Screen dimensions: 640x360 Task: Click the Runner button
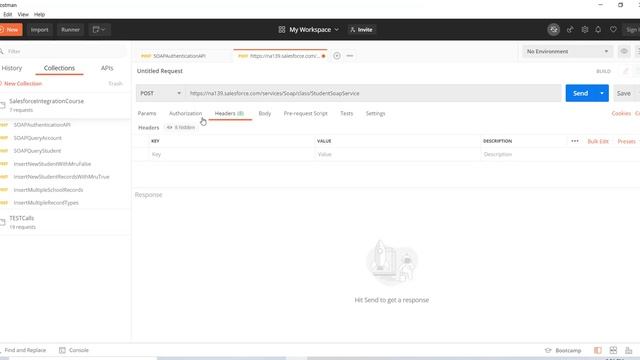[x=70, y=29]
